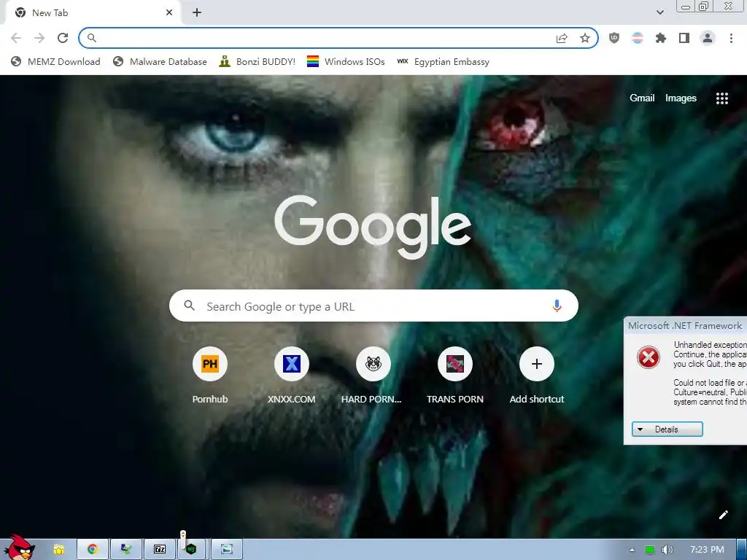
Task: Click the green tray status icon
Action: coord(649,550)
